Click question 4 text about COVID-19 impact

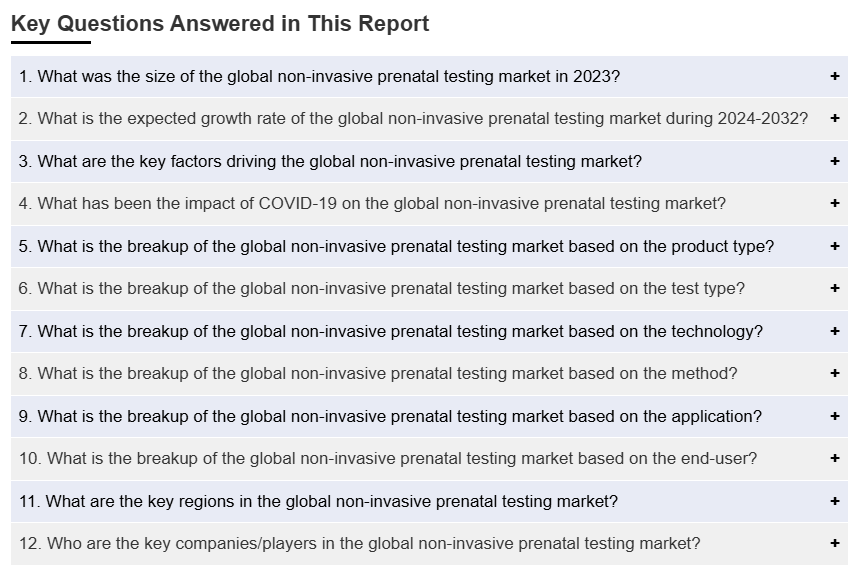tap(372, 204)
